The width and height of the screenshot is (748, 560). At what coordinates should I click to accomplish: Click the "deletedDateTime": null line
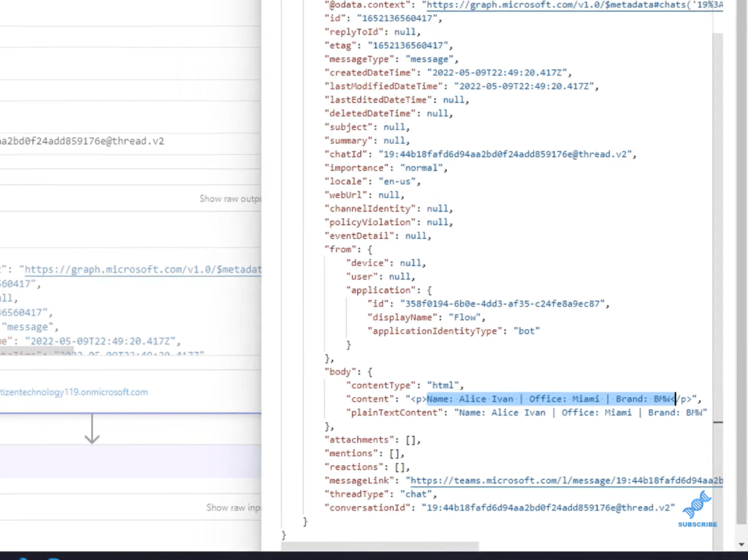(x=389, y=113)
